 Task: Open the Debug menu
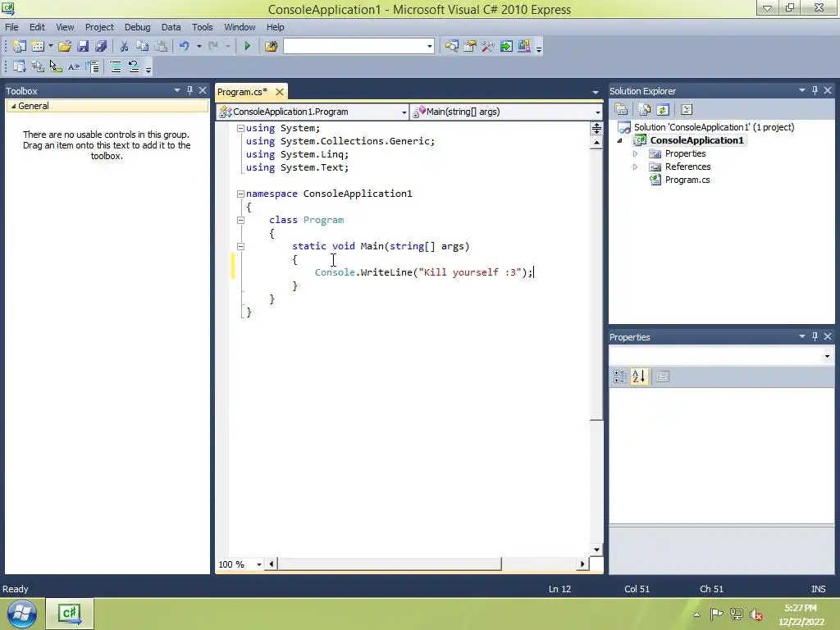click(x=137, y=27)
